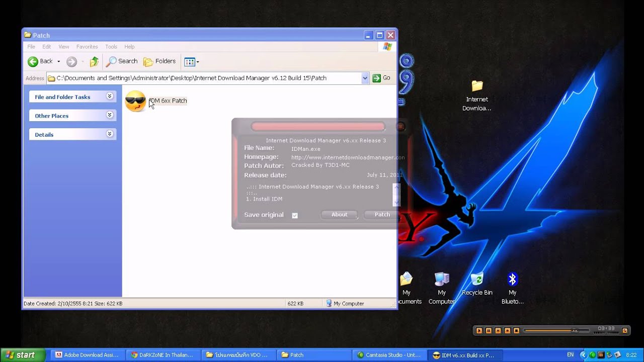Select the Internet Download Manager desktop folder
This screenshot has width=644, height=362.
click(477, 96)
